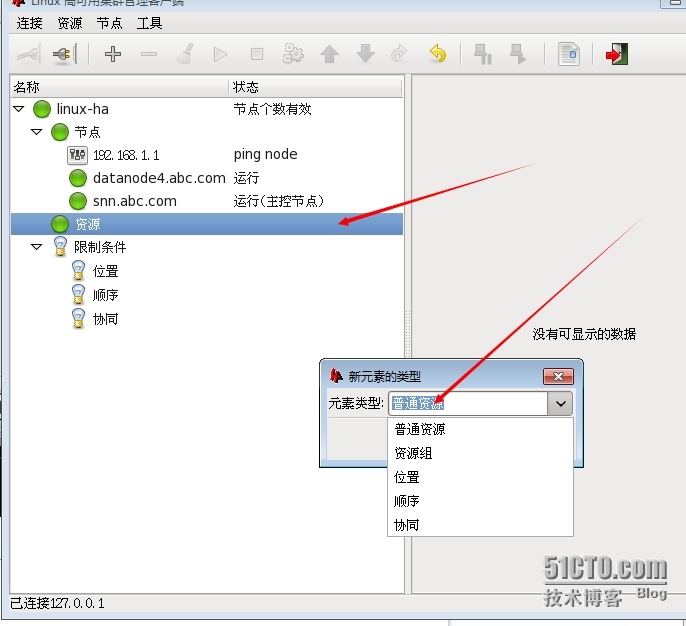Open the 资源 menu
The image size is (686, 626).
[70, 23]
